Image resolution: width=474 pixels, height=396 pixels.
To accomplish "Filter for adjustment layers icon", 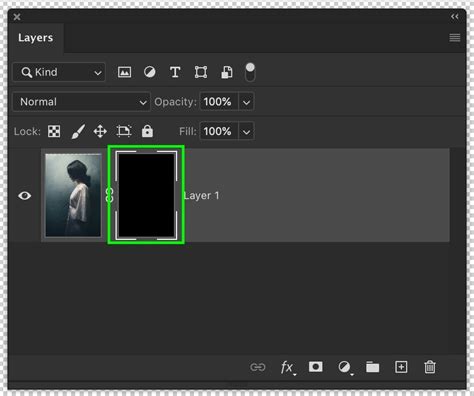I will (x=150, y=72).
